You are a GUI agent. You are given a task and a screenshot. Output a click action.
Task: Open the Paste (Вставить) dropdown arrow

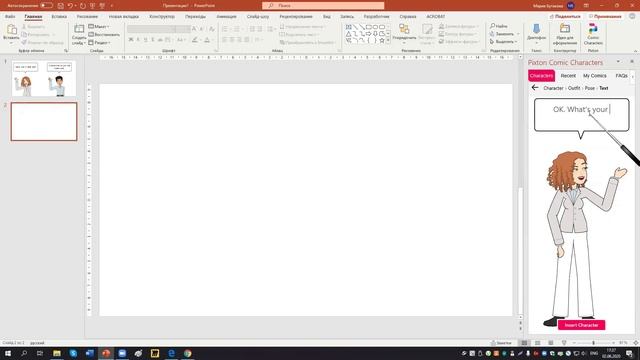11,42
